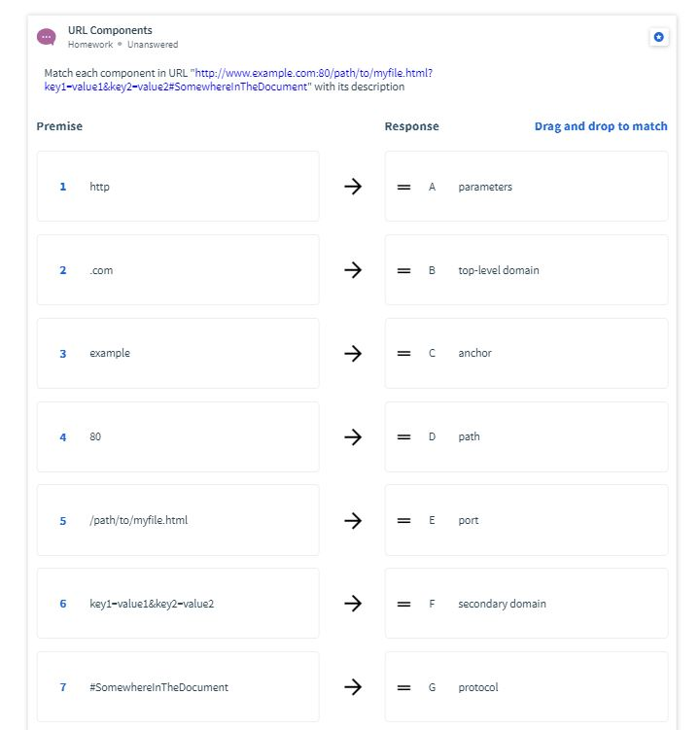Click the drag handle for top-level domain
The image size is (700, 730).
pyautogui.click(x=403, y=270)
